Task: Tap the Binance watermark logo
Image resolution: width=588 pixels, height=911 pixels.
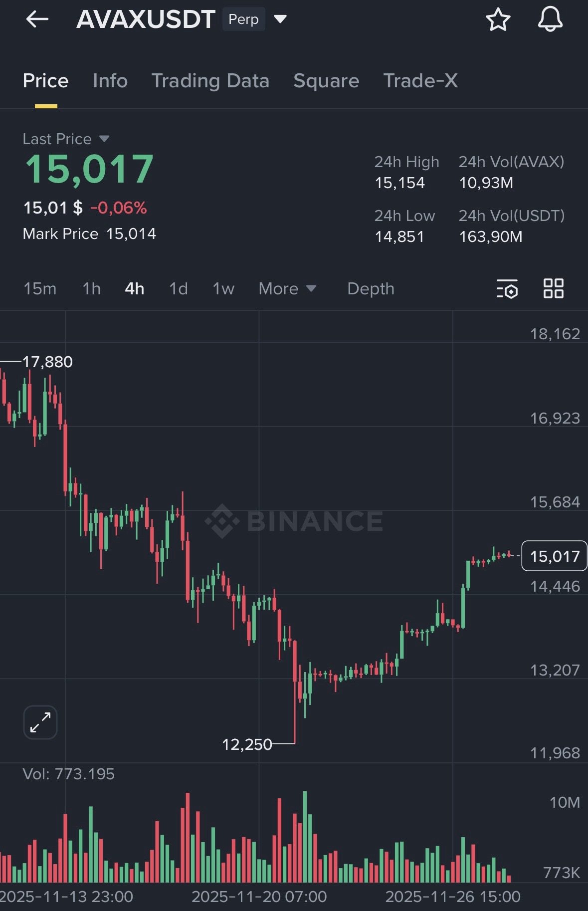Action: pyautogui.click(x=294, y=521)
